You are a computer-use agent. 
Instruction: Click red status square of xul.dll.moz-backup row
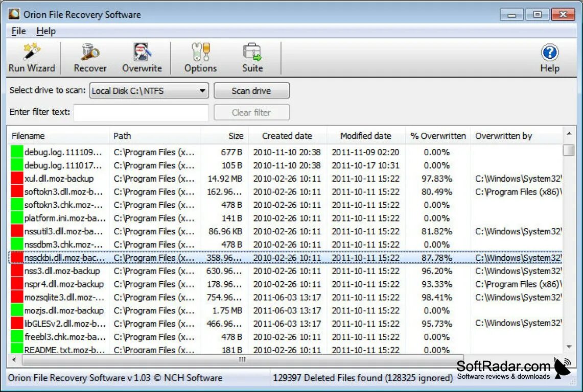point(17,178)
